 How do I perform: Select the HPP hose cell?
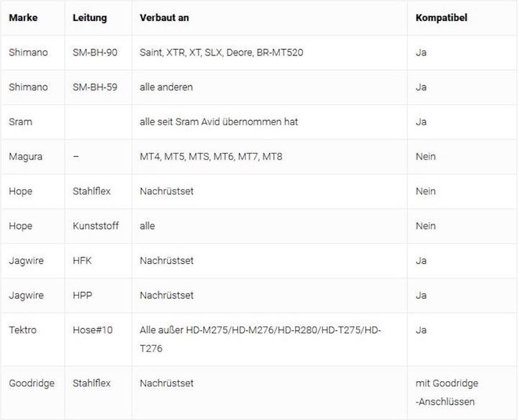(83, 295)
